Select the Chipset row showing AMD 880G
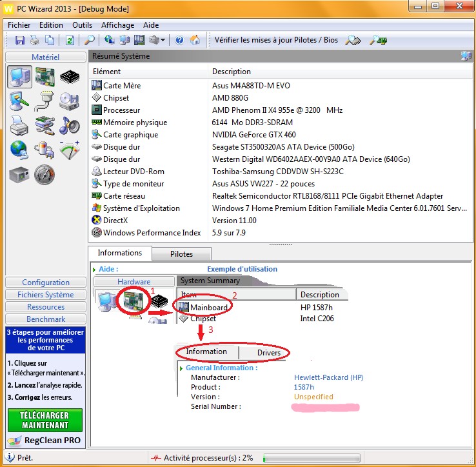 click(x=281, y=98)
